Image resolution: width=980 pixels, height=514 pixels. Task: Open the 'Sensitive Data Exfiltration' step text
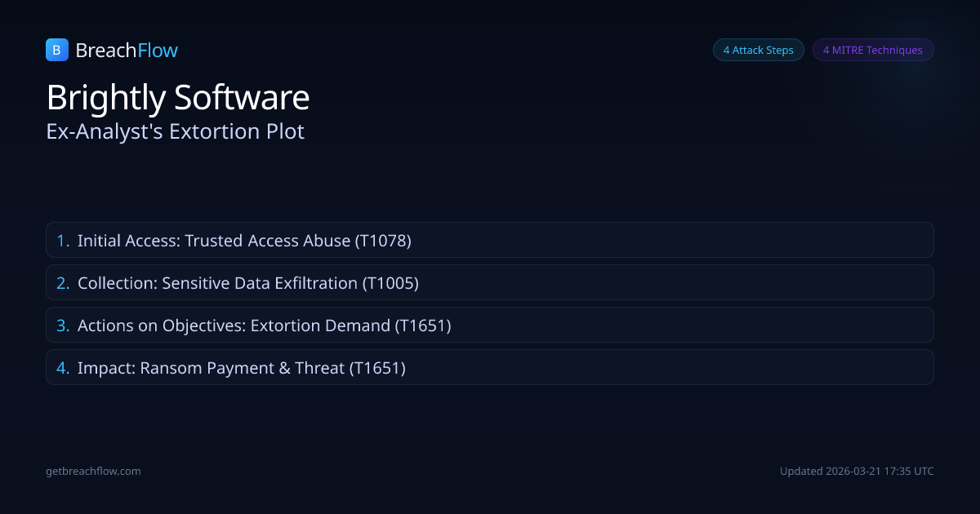260,283
